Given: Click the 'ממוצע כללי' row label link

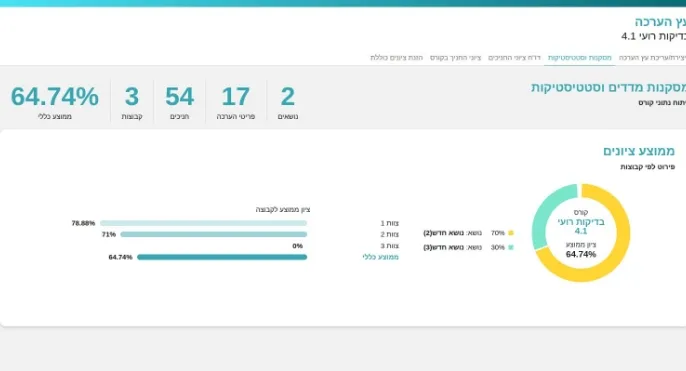Looking at the screenshot, I should [380, 257].
